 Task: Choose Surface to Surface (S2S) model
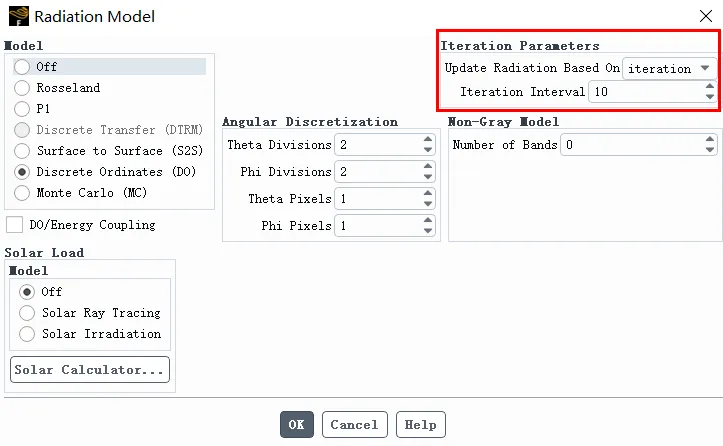(x=22, y=151)
